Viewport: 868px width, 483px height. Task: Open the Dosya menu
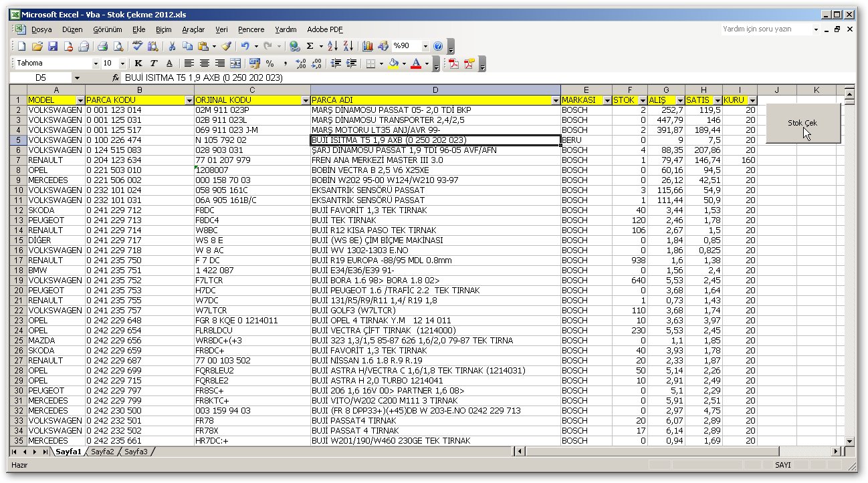click(41, 29)
